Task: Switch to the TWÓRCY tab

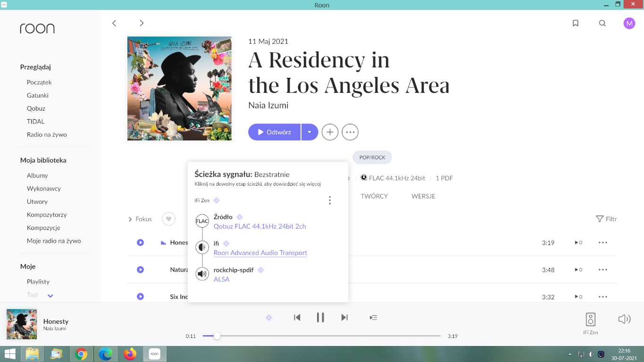Action: coord(374,196)
